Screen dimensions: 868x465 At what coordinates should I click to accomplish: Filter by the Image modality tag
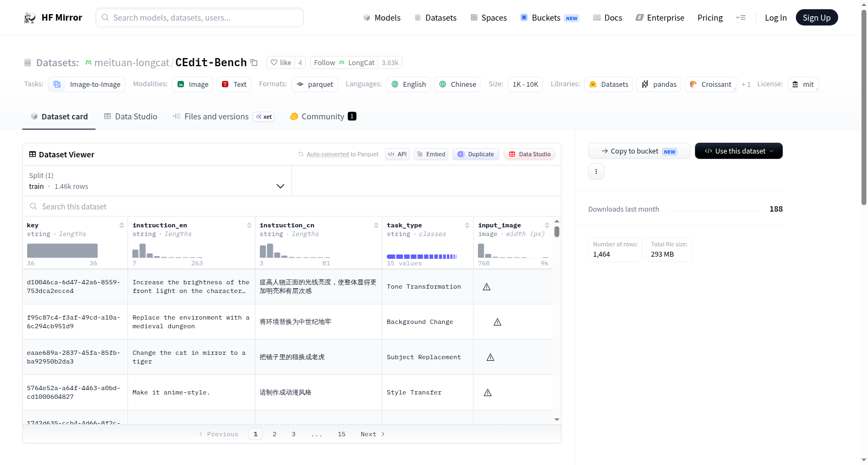pos(193,84)
